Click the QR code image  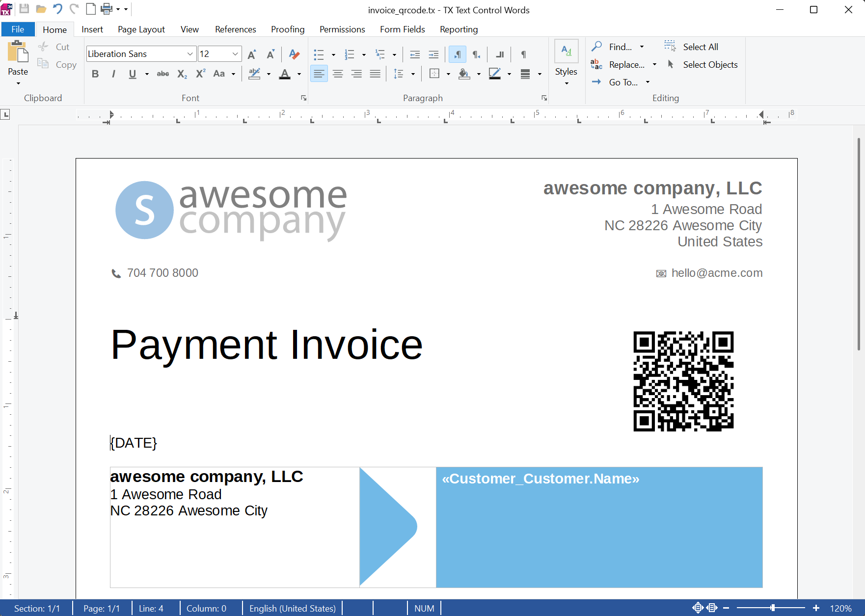[683, 381]
